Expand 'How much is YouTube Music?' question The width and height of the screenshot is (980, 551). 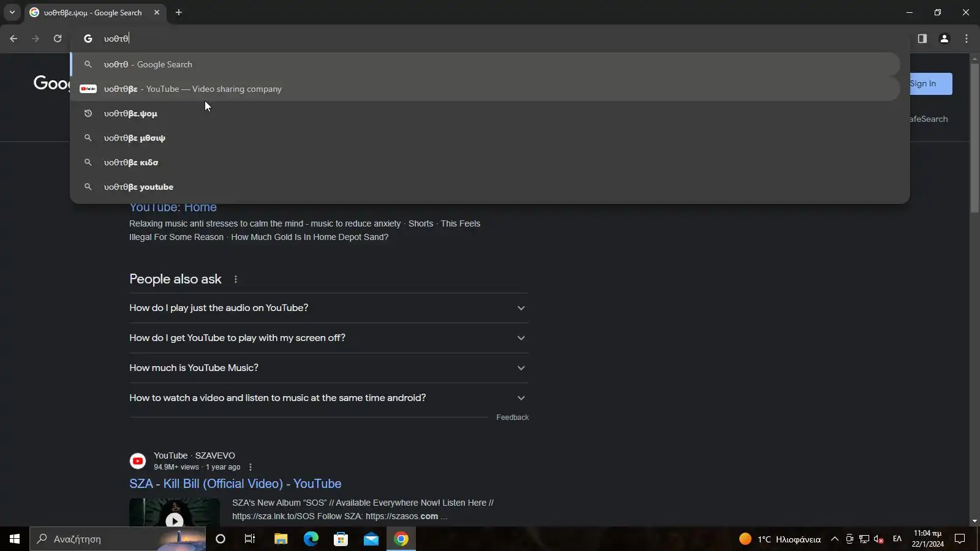(x=328, y=368)
